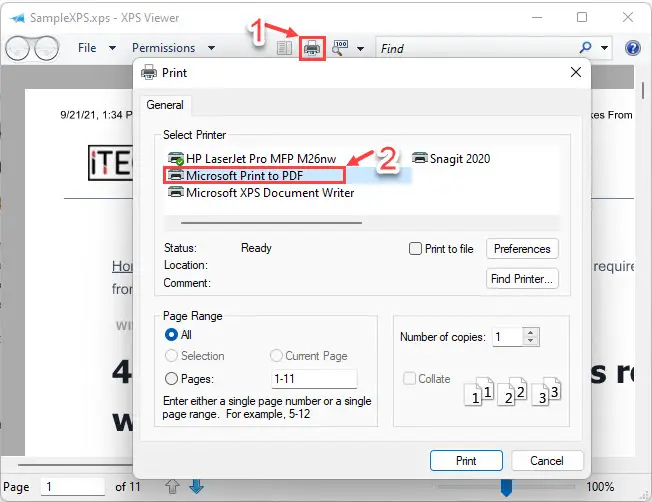The width and height of the screenshot is (652, 502).
Task: Click the Print dialog printer title icon
Action: coord(149,72)
